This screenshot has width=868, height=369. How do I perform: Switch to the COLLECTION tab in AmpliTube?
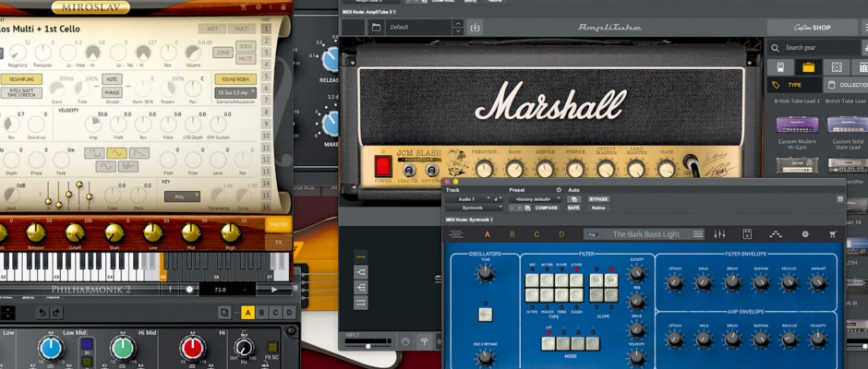pyautogui.click(x=843, y=85)
